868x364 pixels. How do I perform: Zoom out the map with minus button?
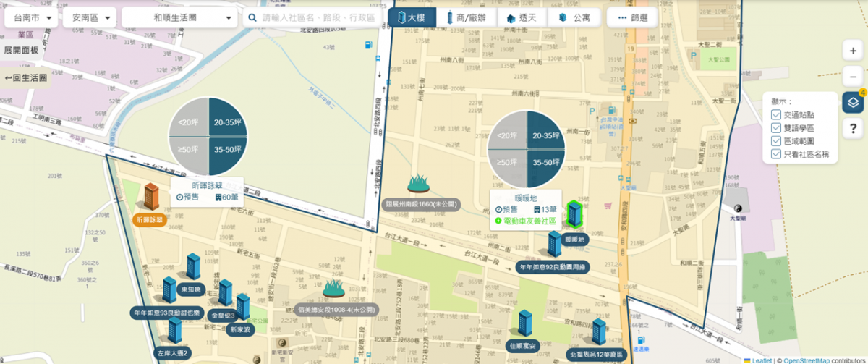point(854,76)
